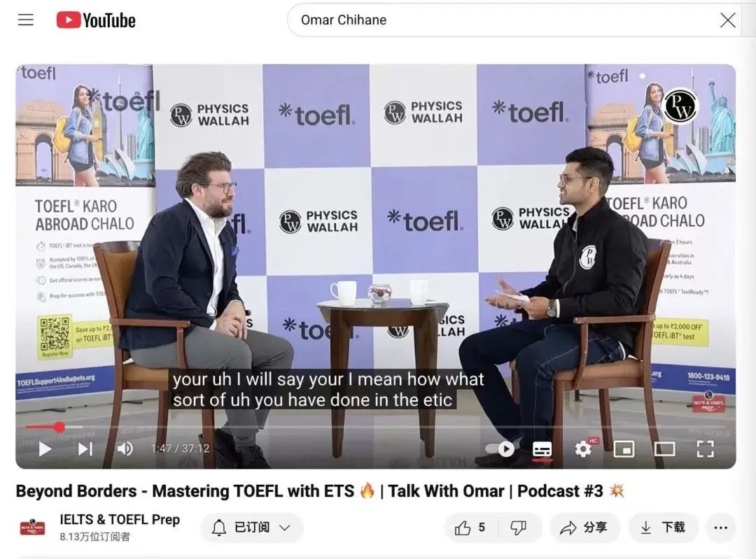This screenshot has height=559, width=756.
Task: Toggle theater mode
Action: point(664,449)
